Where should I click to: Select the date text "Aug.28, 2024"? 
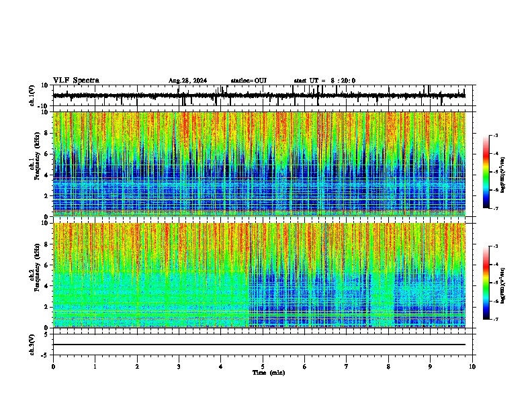coord(187,81)
